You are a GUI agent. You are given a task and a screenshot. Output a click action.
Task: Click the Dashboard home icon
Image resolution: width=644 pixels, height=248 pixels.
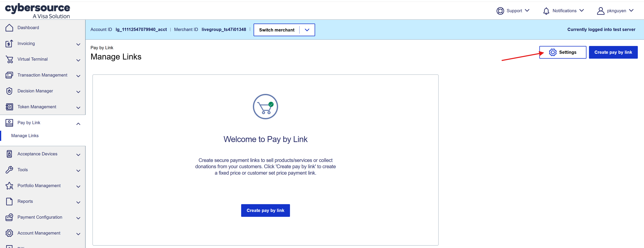coord(9,28)
